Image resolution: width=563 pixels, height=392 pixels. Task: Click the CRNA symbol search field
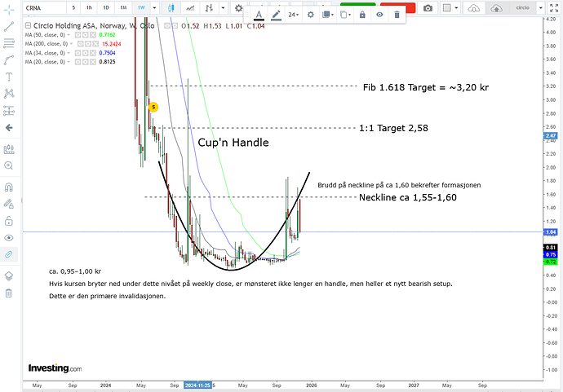(45, 8)
